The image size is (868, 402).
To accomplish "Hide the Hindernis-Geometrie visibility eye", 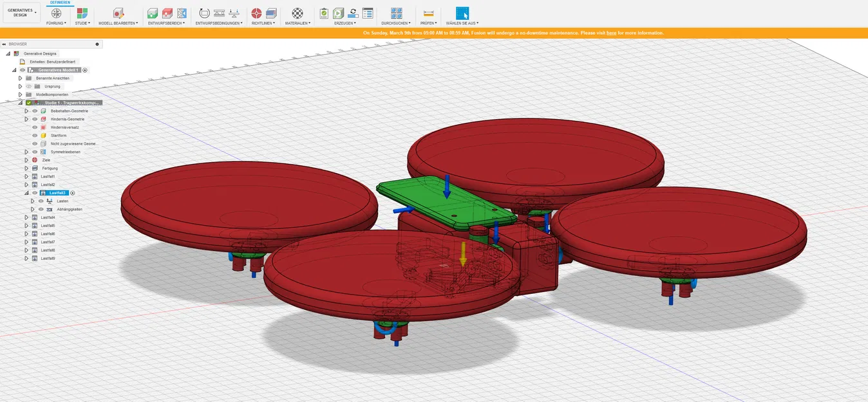I will pos(35,119).
